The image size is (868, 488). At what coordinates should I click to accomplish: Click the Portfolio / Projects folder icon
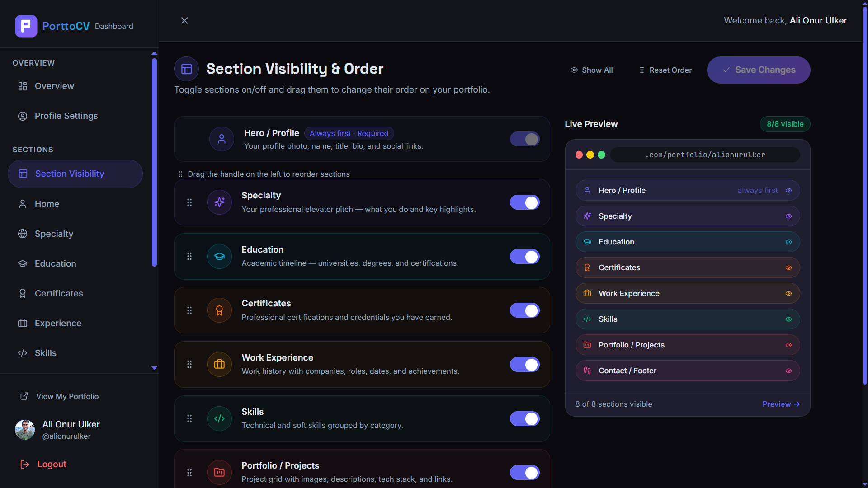(219, 472)
